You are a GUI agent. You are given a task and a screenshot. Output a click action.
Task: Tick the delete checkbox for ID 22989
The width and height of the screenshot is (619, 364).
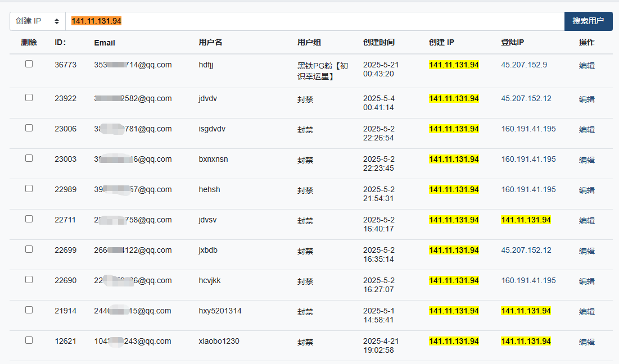click(x=29, y=189)
